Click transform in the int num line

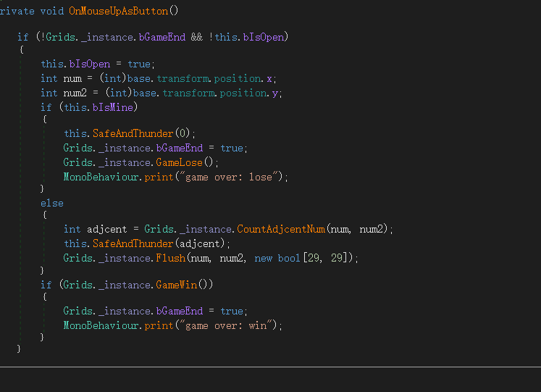pyautogui.click(x=183, y=79)
